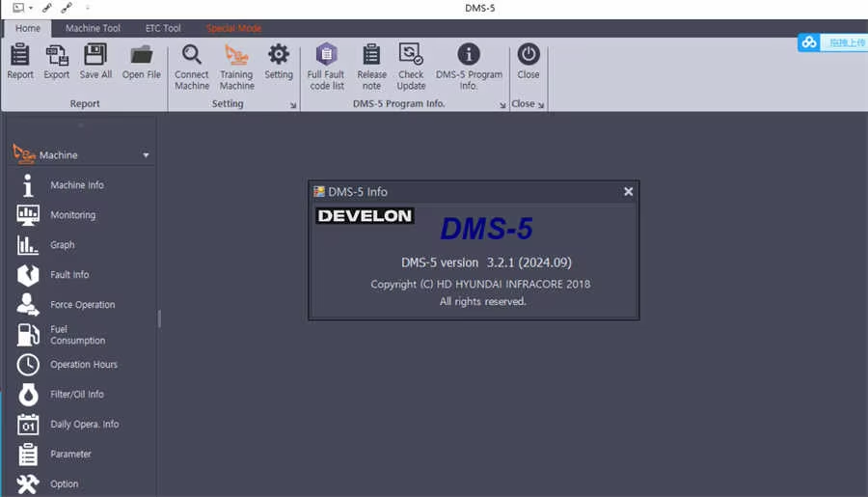This screenshot has height=497, width=868.
Task: Click Save All in the ribbon
Action: [x=95, y=62]
